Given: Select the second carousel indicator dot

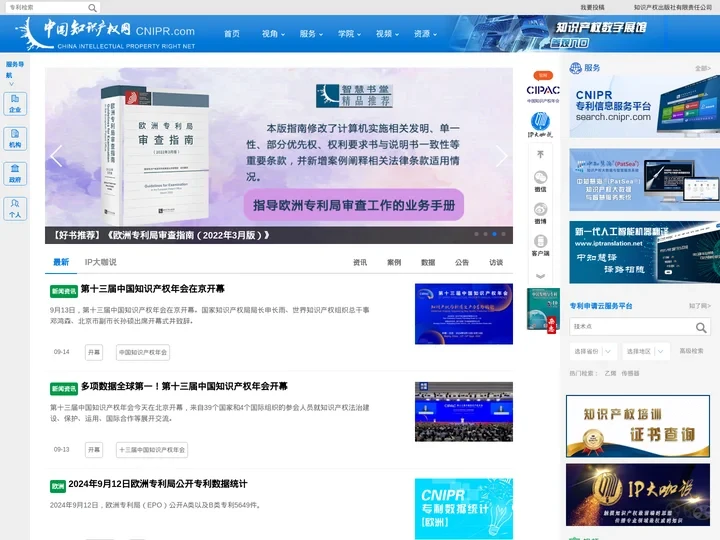Looking at the screenshot, I should point(485,234).
